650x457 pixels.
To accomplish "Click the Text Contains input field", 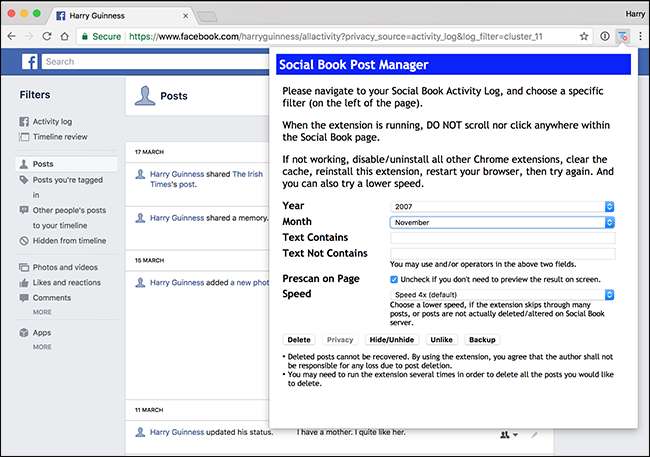I will 502,238.
